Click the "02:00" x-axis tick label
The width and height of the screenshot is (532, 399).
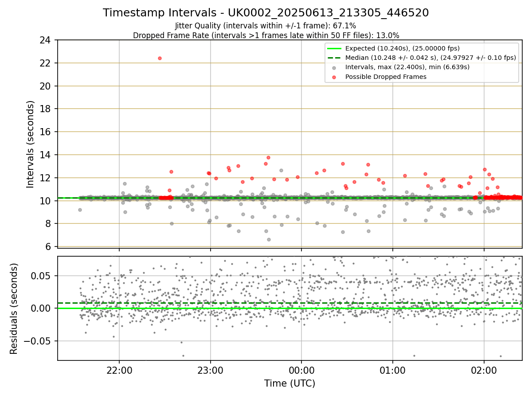(x=484, y=370)
